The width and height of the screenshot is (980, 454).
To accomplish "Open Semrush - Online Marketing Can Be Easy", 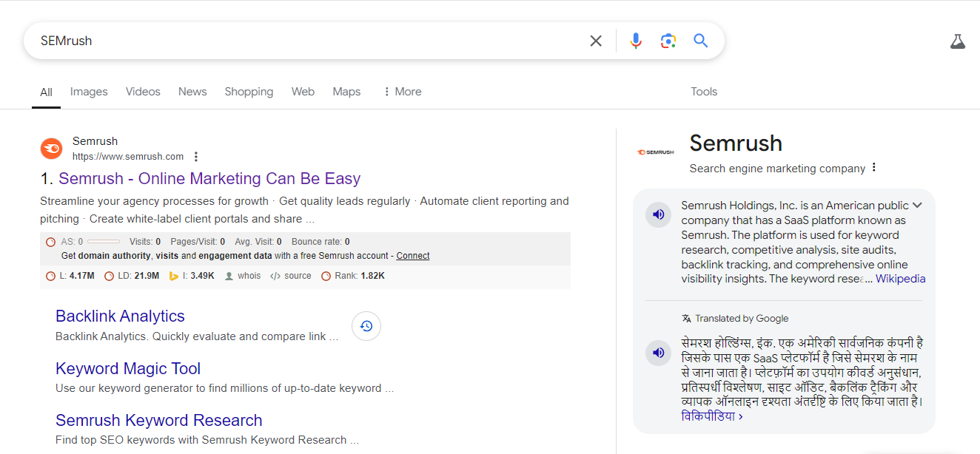I will point(209,179).
